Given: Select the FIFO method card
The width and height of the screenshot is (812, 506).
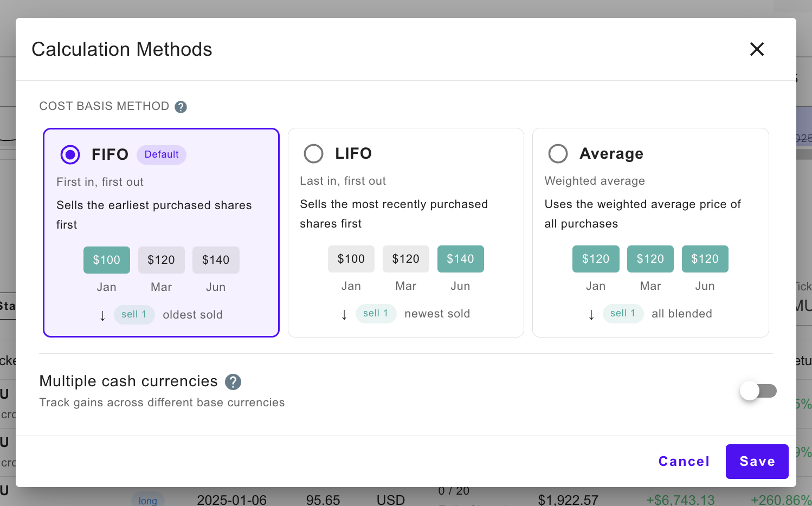Looking at the screenshot, I should coord(161,232).
